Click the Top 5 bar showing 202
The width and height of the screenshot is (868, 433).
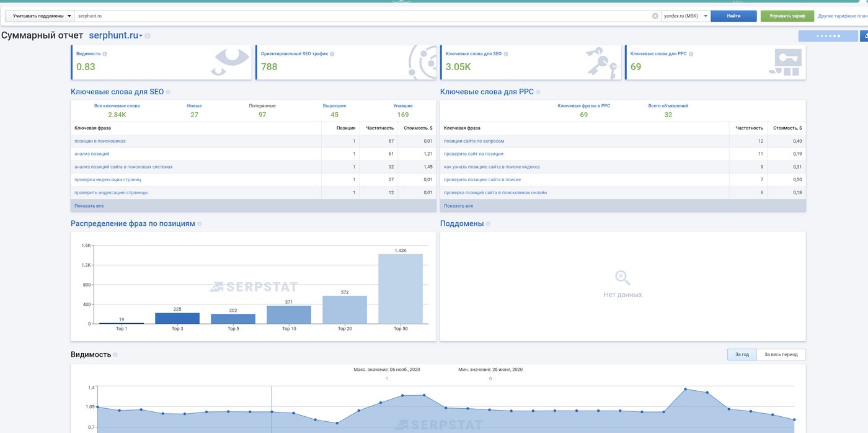pyautogui.click(x=233, y=319)
